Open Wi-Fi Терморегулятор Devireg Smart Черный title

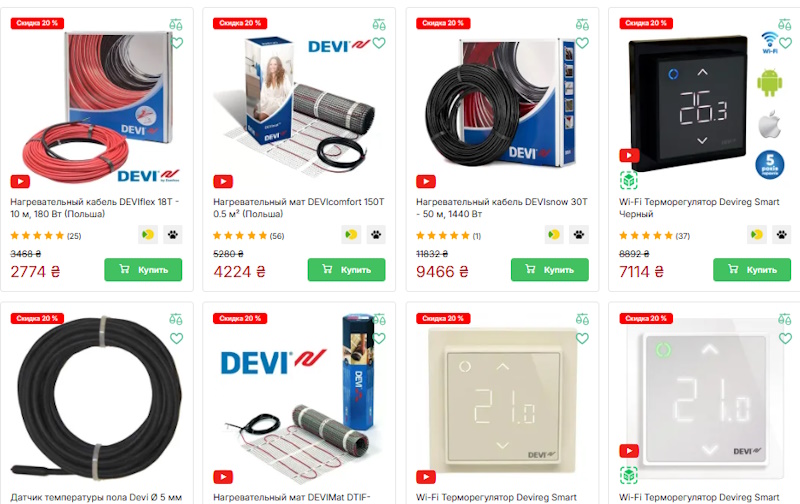699,208
